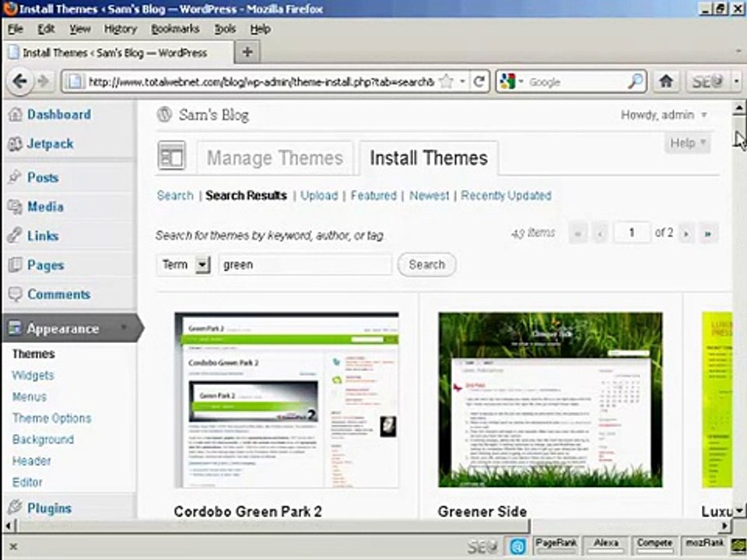Screen dimensions: 747x560
Task: Show Recently Updated themes
Action: coord(506,195)
